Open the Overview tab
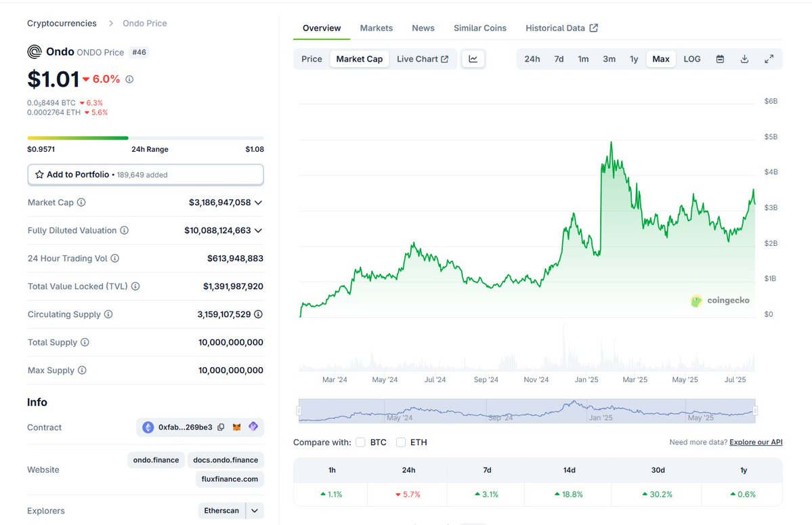Viewport: 812px width, 525px height. tap(322, 28)
